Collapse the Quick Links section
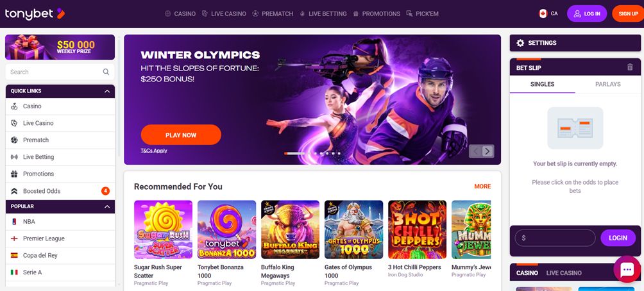The height and width of the screenshot is (291, 644). [107, 91]
